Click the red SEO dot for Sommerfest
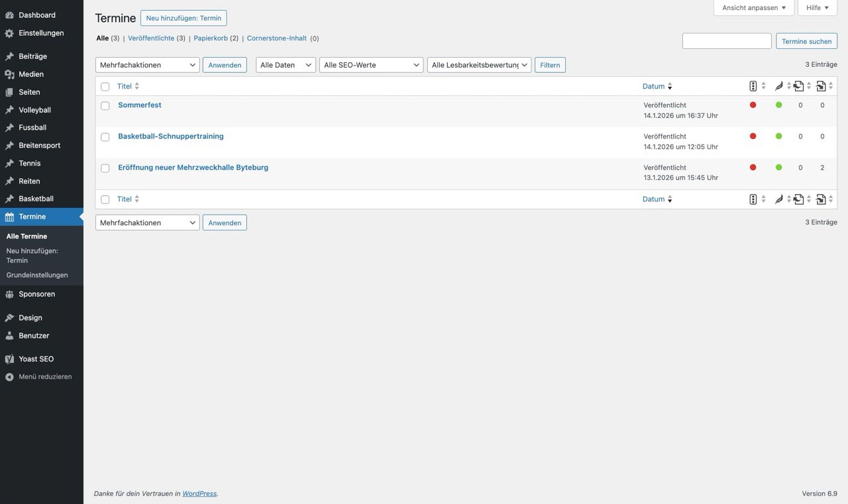 click(753, 105)
